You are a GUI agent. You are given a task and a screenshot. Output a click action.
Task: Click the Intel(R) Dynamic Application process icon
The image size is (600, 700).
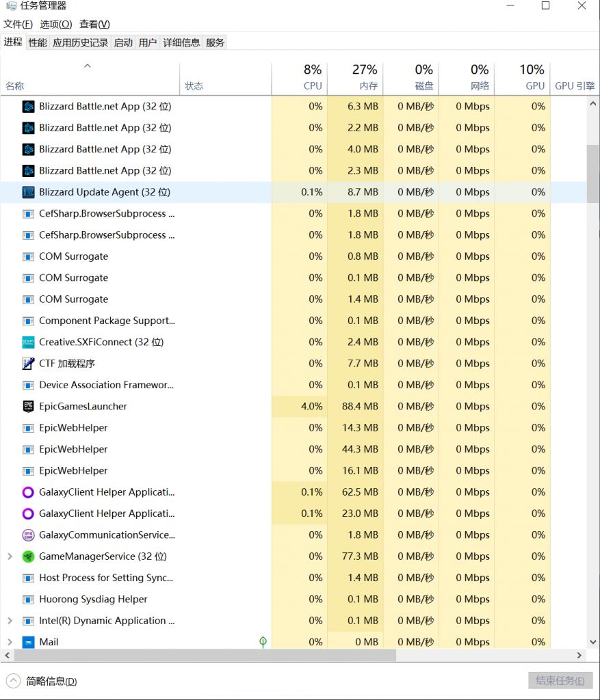(x=28, y=621)
